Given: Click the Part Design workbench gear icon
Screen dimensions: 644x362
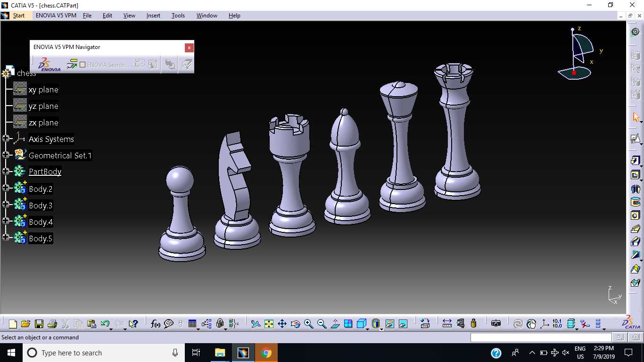Looking at the screenshot, I should tap(635, 32).
